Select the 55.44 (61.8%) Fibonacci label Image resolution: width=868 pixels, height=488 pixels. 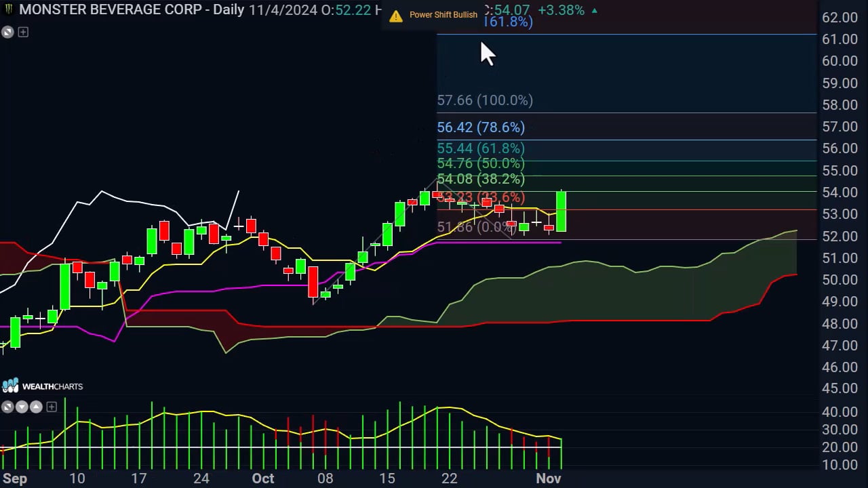pyautogui.click(x=481, y=148)
